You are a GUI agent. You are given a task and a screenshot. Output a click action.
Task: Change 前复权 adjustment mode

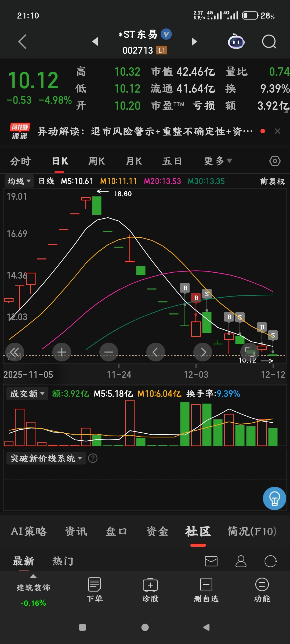[x=272, y=181]
